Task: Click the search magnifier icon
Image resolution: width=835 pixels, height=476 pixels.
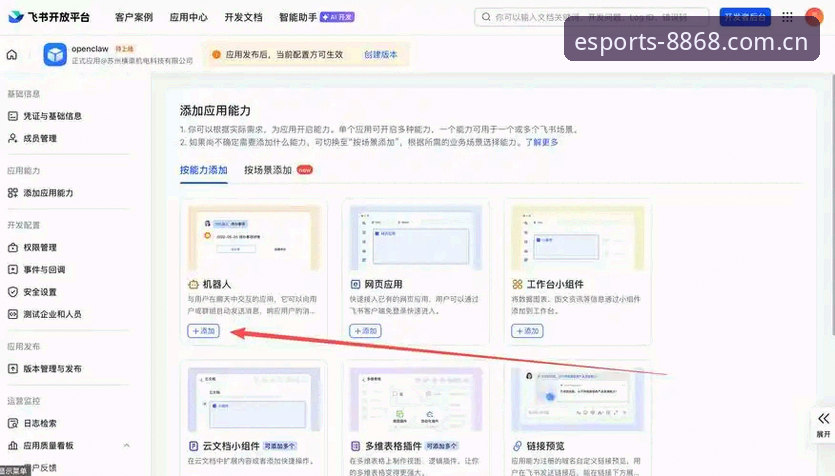Action: tap(486, 17)
